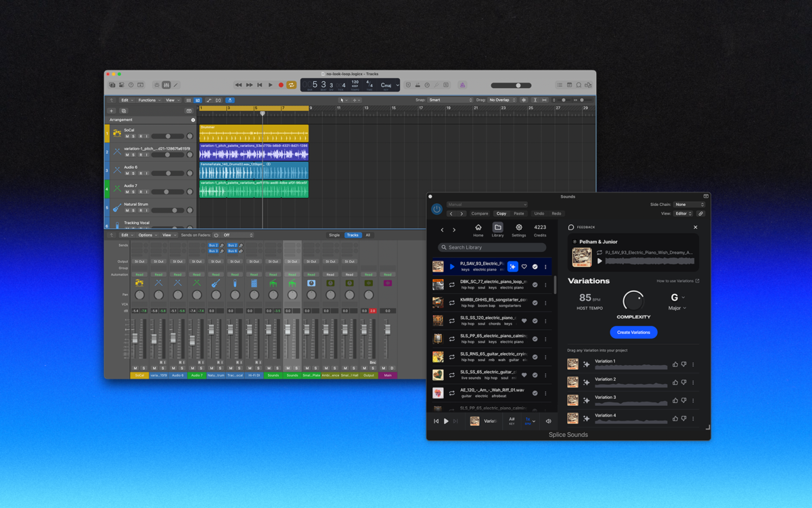The width and height of the screenshot is (812, 508).
Task: Click the loop icon beside DBK_SC_77 sample
Action: [451, 284]
